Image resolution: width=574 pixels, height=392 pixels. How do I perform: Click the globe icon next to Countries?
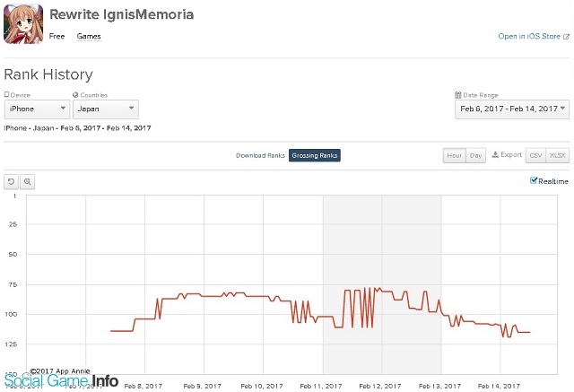click(x=75, y=95)
